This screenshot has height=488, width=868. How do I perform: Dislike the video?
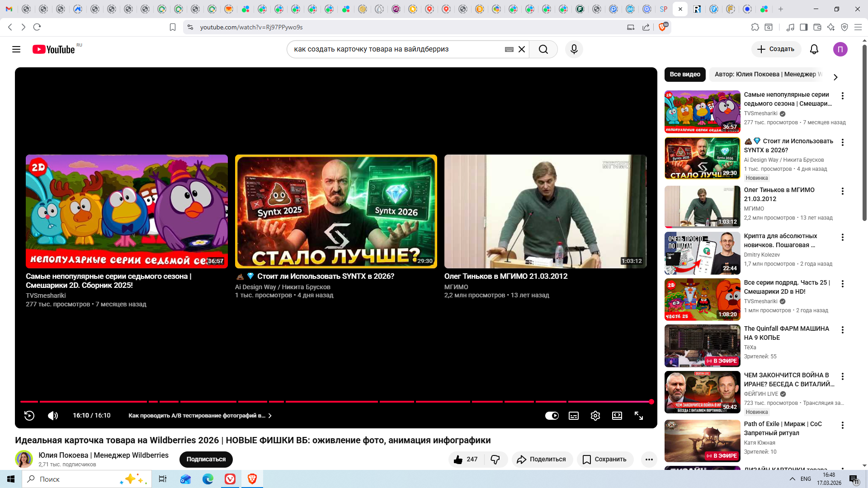click(495, 460)
